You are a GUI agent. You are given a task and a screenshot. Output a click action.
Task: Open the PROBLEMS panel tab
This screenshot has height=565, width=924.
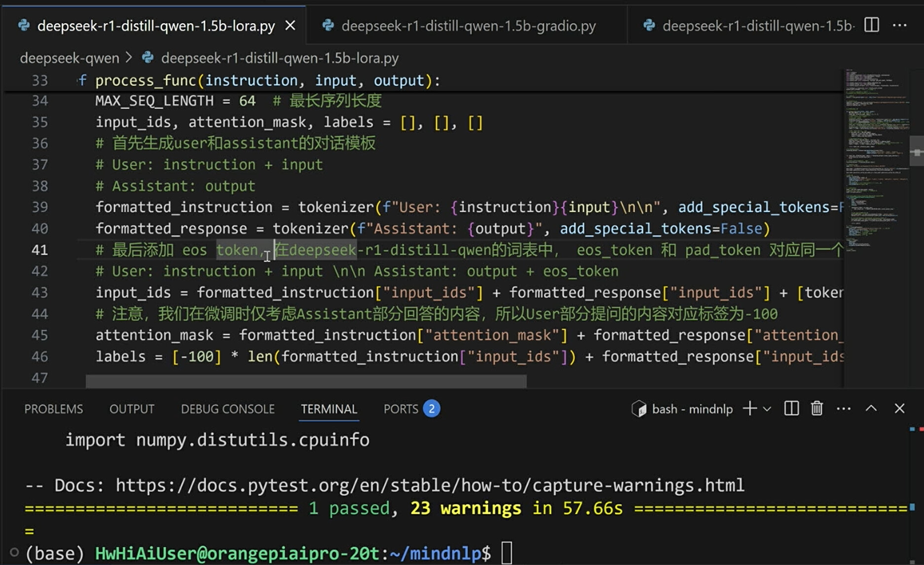(54, 409)
